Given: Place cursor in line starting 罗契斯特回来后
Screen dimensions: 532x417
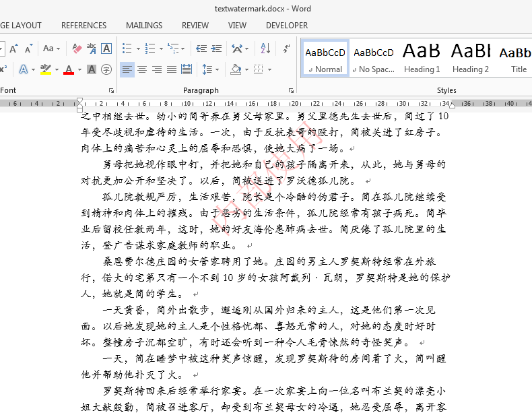Looking at the screenshot, I should pos(274,391).
